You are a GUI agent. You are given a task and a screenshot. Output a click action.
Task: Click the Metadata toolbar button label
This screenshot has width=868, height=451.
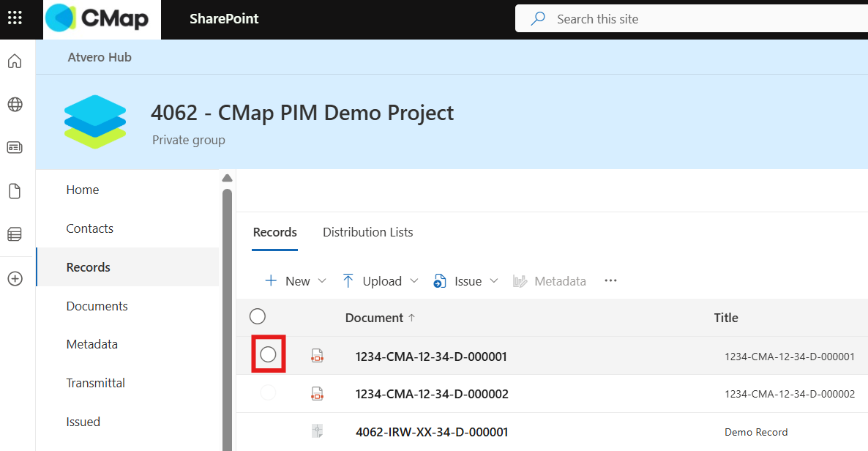pyautogui.click(x=560, y=281)
